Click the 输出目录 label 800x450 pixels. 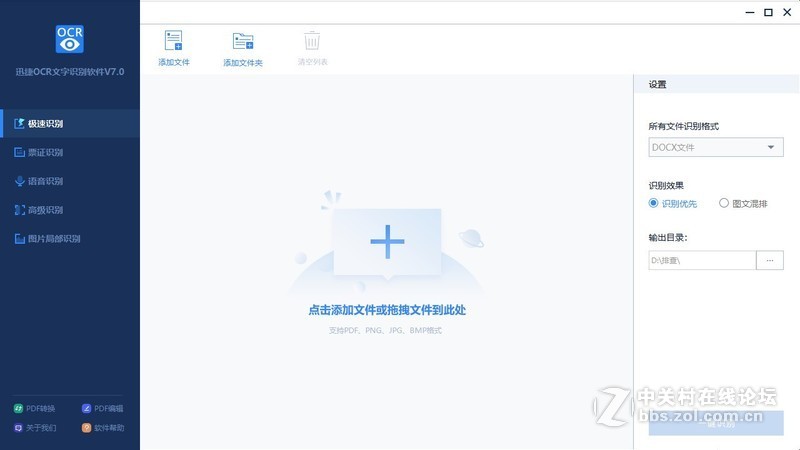click(x=668, y=237)
